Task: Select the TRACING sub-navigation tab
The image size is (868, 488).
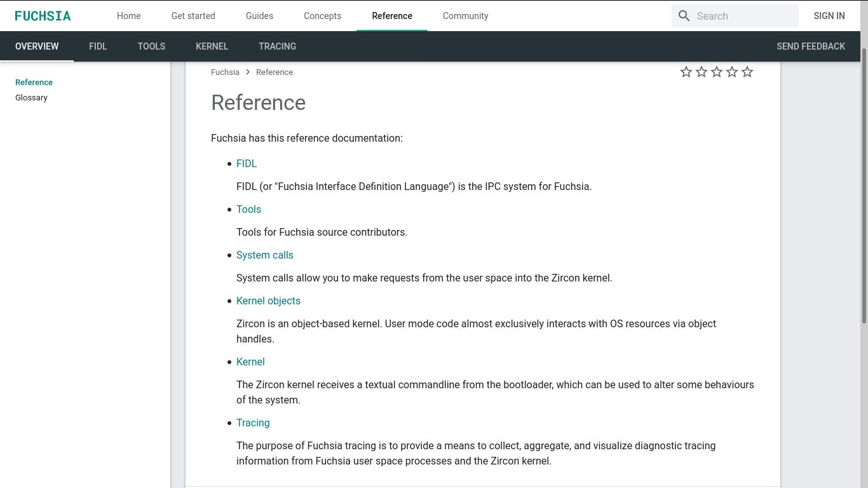Action: tap(277, 46)
